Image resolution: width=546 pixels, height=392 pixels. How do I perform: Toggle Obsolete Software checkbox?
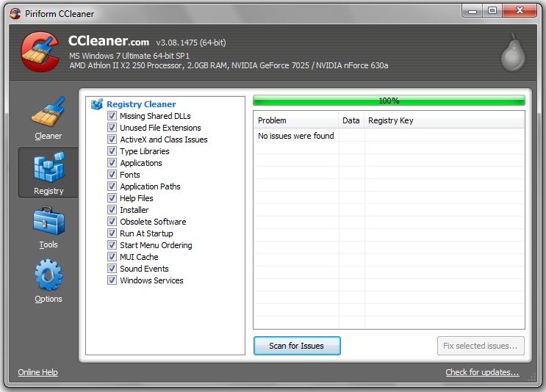pos(112,222)
